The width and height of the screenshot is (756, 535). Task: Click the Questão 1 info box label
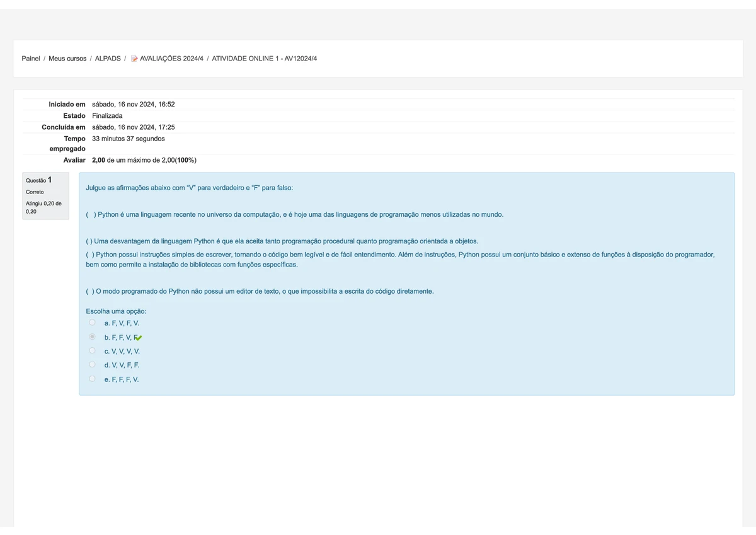pyautogui.click(x=39, y=180)
